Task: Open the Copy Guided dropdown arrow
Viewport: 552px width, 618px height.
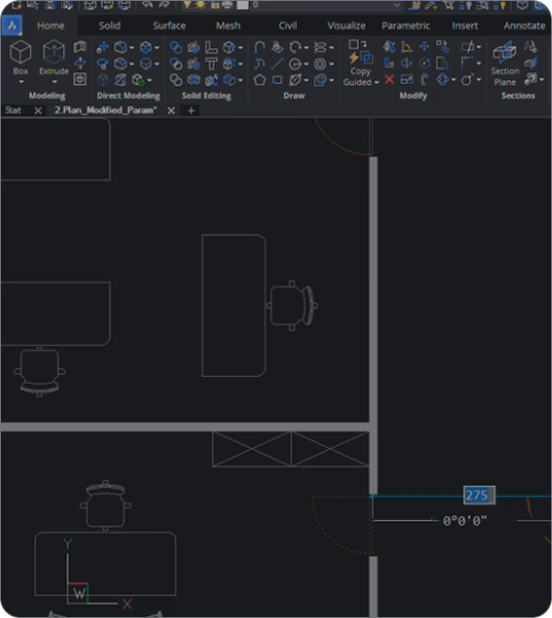Action: (377, 82)
